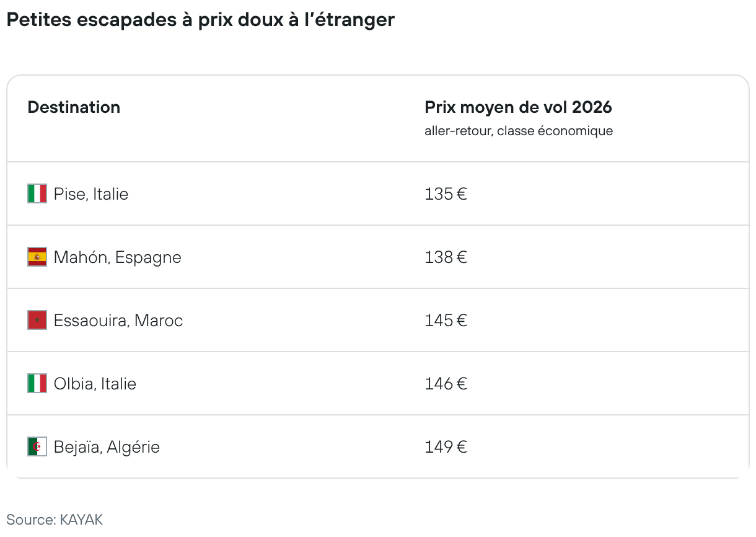Click the Destination column header
Viewport: 756px width, 537px height.
(74, 107)
